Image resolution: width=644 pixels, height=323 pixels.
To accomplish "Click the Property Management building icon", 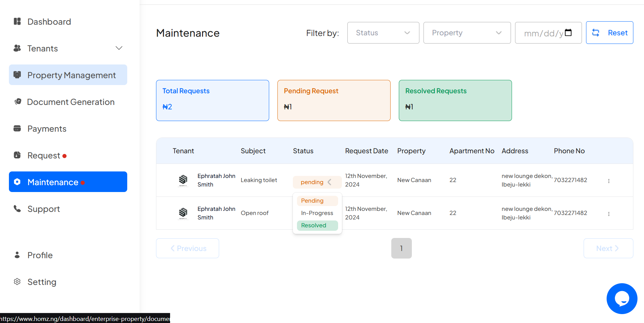I will 17,74.
